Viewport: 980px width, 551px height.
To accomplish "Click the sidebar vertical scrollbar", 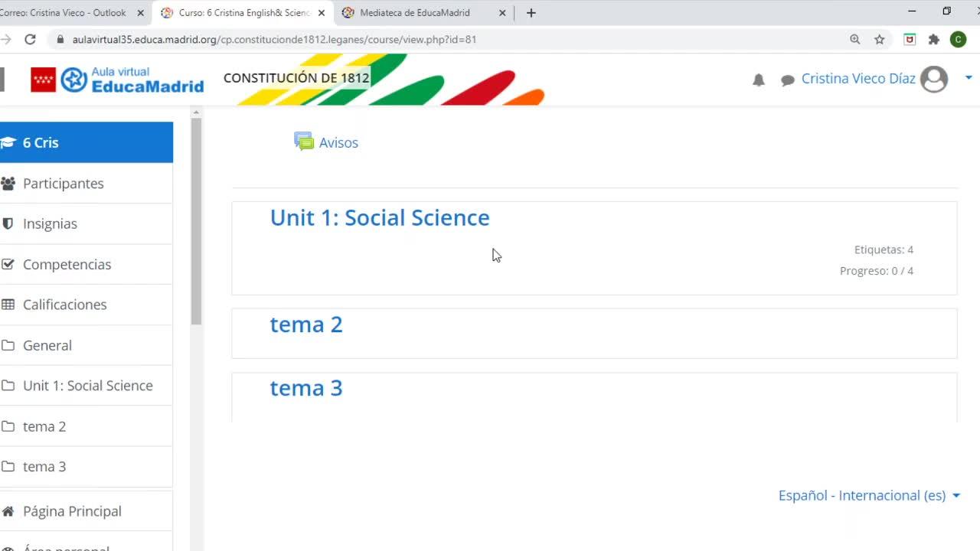I will pos(196,222).
